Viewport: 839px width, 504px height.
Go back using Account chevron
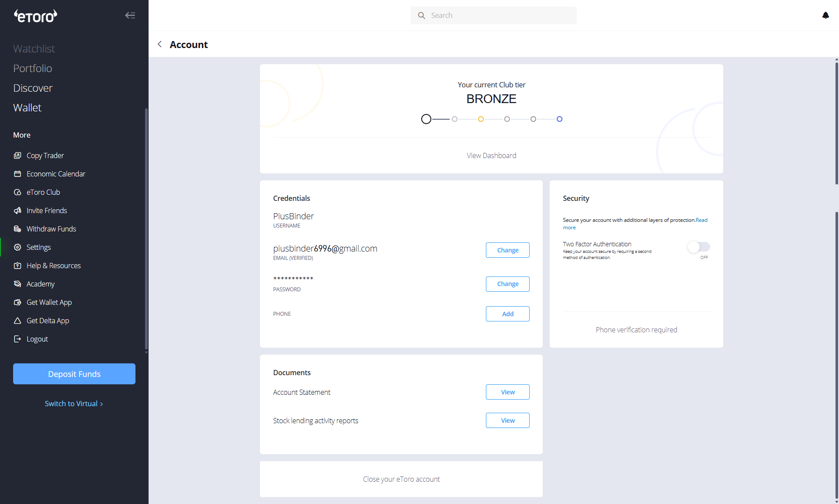coord(160,44)
